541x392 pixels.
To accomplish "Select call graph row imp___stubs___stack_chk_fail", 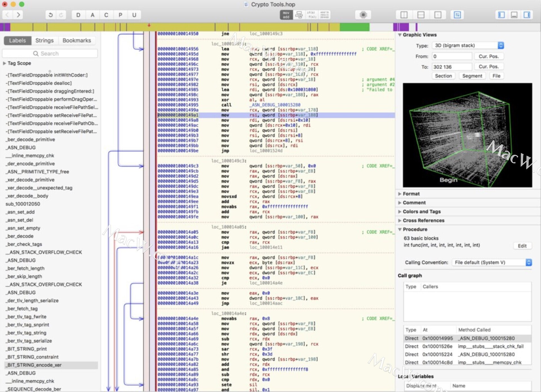I will point(467,347).
